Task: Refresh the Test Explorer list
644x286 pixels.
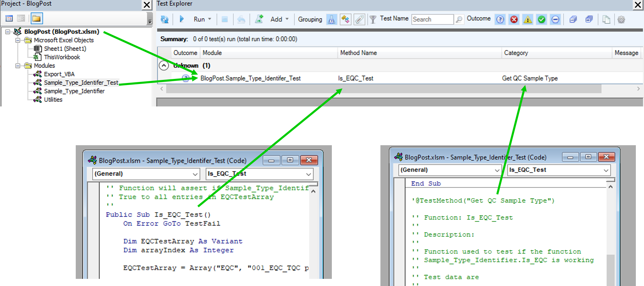Action: click(x=164, y=19)
